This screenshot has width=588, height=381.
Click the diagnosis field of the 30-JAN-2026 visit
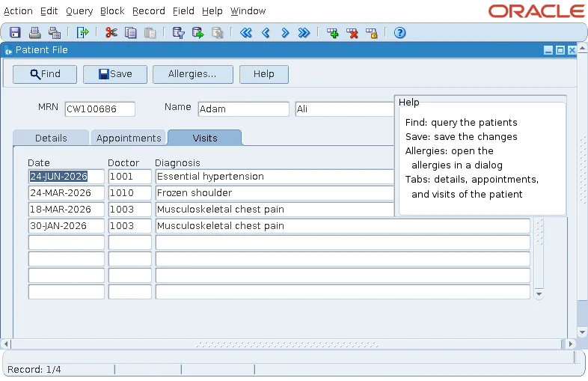click(x=343, y=226)
